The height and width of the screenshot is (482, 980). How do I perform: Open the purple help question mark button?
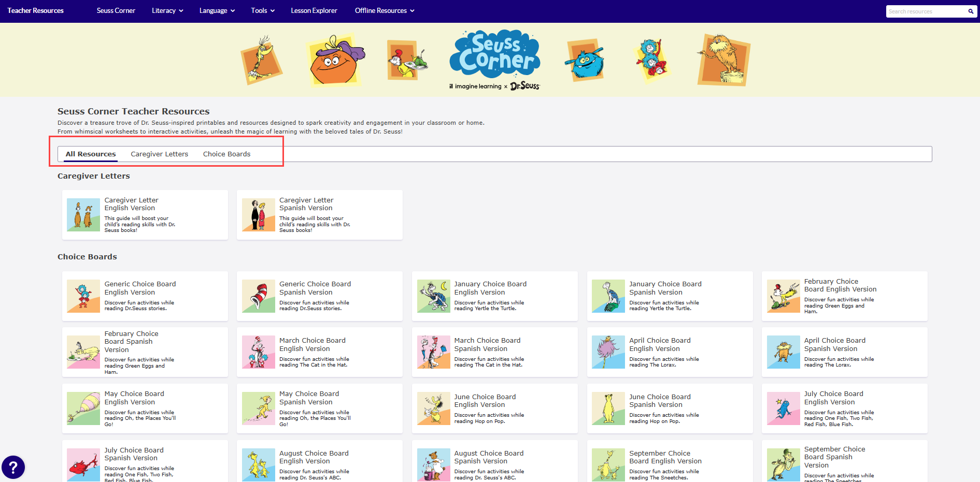(x=13, y=468)
